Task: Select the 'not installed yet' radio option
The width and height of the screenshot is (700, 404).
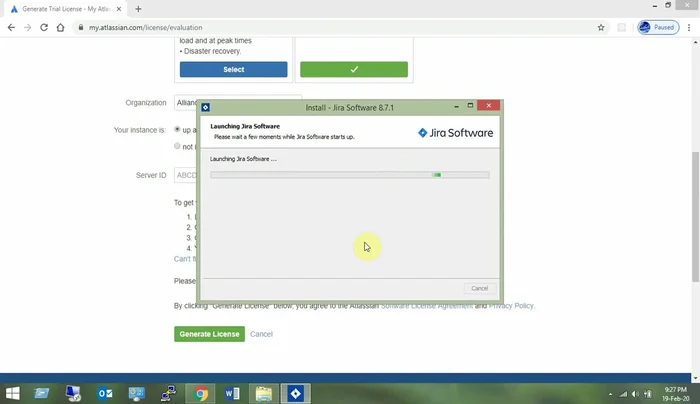Action: click(x=177, y=146)
